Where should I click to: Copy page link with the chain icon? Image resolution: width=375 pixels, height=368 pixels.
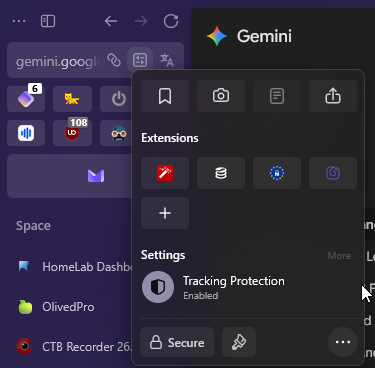114,60
